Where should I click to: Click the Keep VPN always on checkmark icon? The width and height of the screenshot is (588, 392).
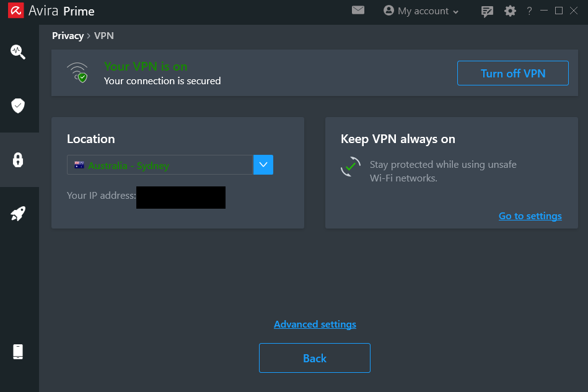coord(351,167)
